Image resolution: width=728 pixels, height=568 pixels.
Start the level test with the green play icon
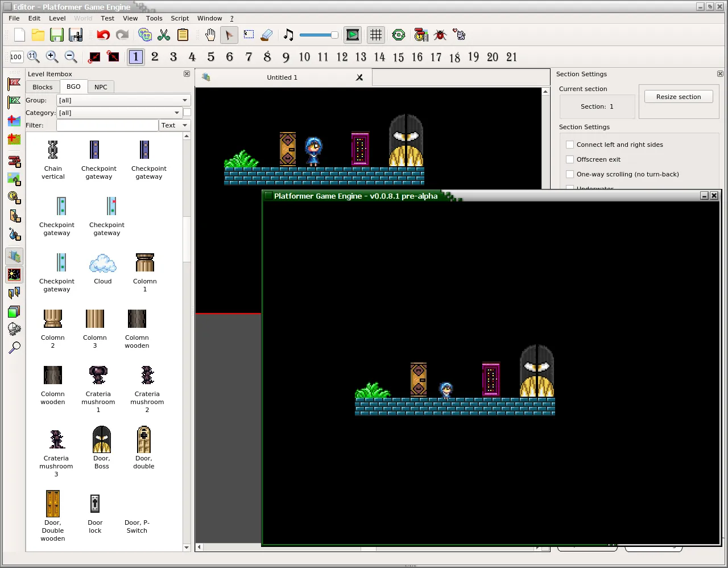click(x=352, y=35)
